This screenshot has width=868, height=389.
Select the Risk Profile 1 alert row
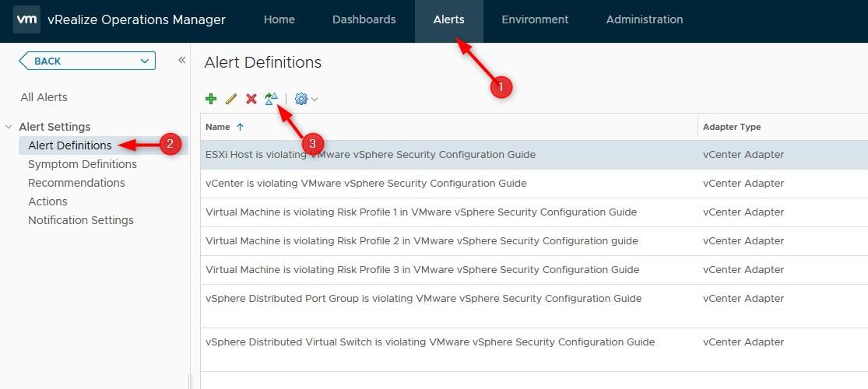click(x=533, y=212)
